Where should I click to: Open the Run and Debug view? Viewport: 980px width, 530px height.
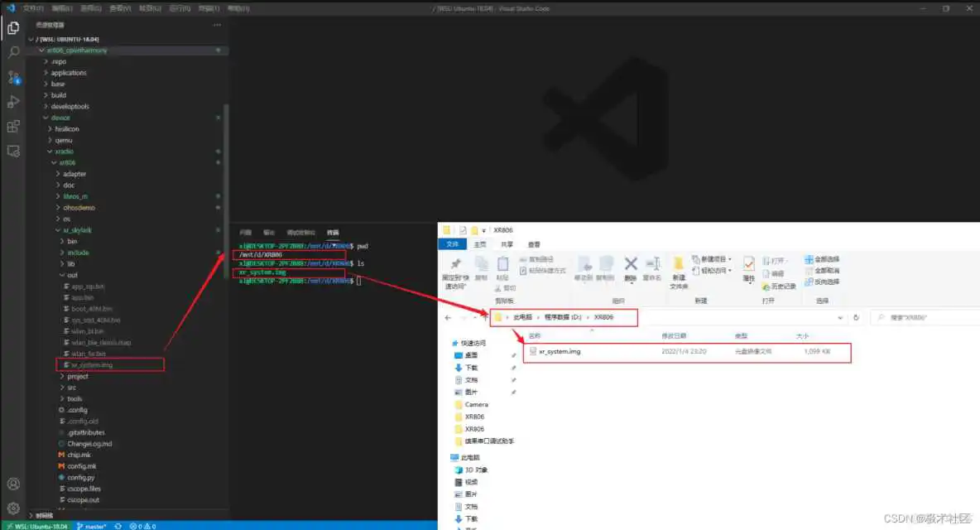[13, 102]
